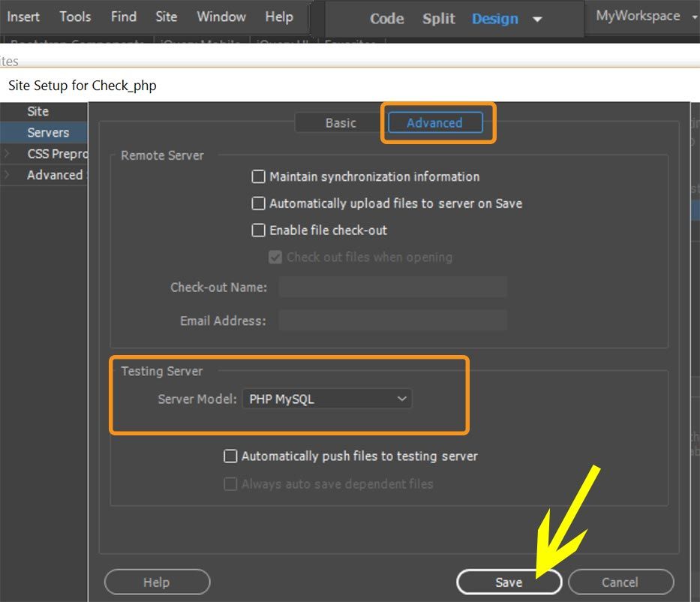
Task: Open the Insert menu
Action: [23, 17]
